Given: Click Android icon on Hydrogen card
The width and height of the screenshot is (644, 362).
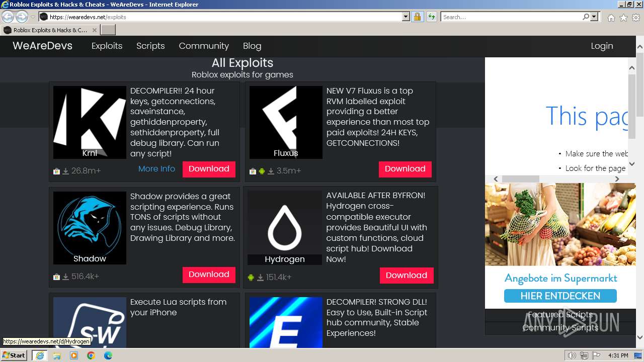Looking at the screenshot, I should click(251, 278).
